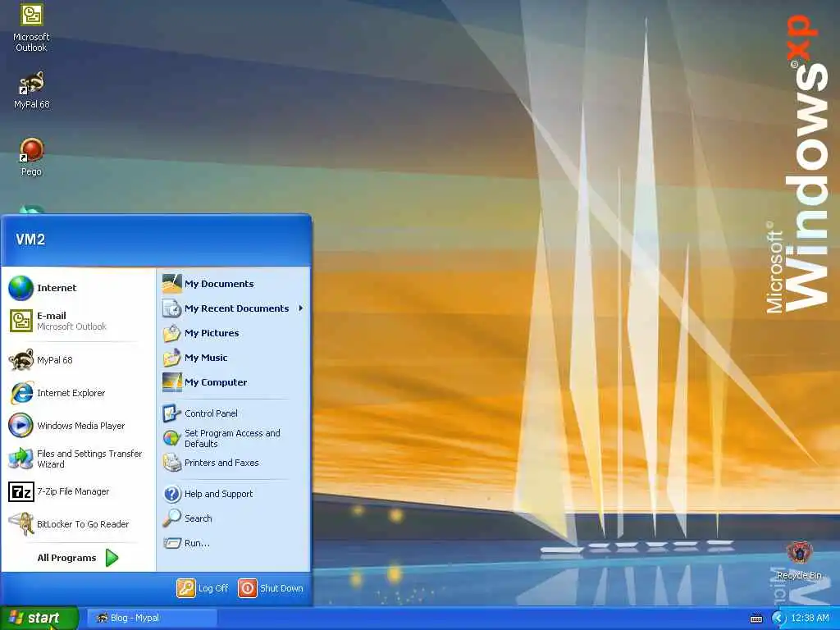Click the E-mail label in the pinned list
The image size is (840, 630).
52,316
